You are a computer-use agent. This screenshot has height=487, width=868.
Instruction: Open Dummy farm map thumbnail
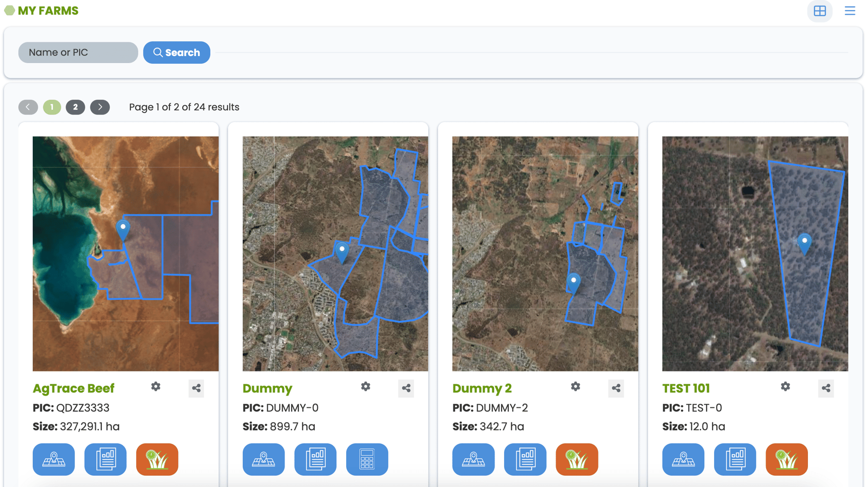point(335,254)
